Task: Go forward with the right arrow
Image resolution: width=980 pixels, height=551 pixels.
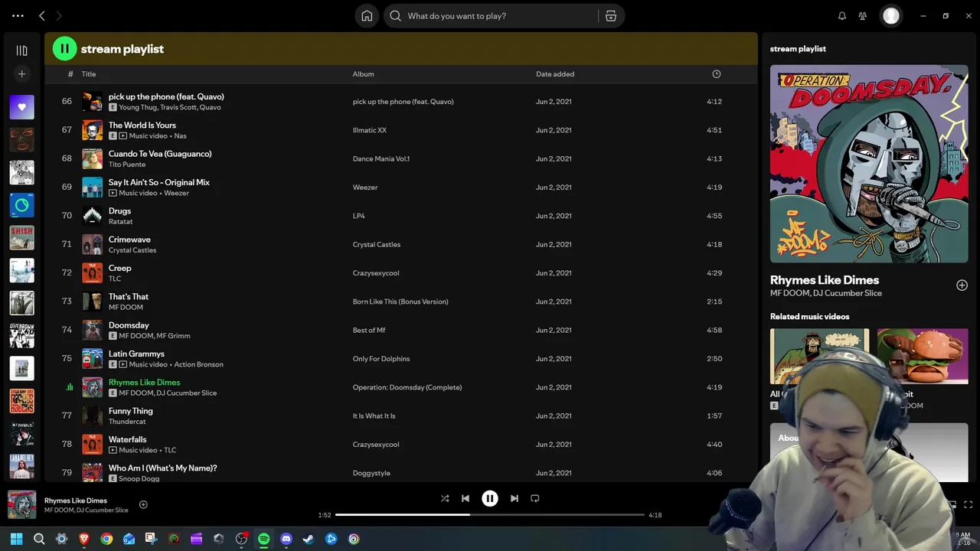Action: (x=59, y=16)
